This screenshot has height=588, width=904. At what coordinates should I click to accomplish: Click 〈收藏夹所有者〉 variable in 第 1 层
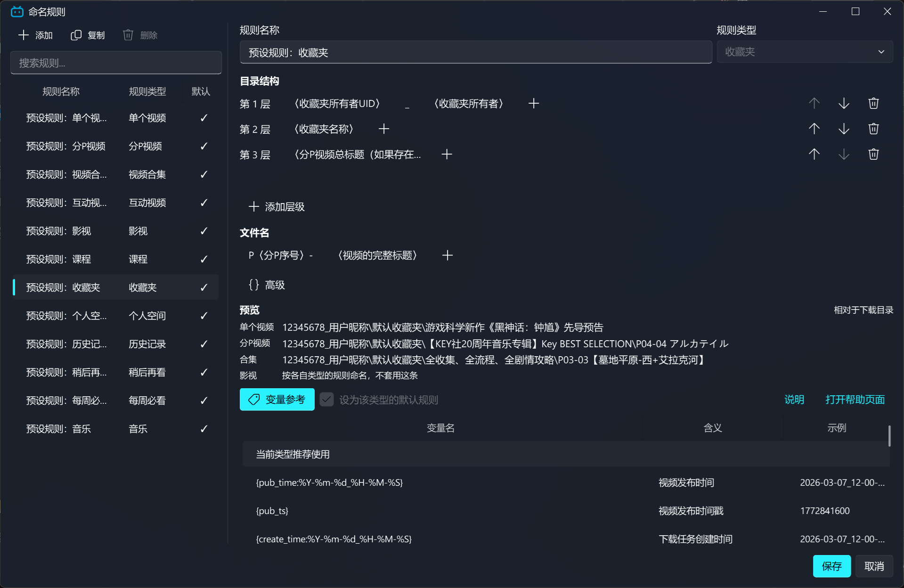click(469, 104)
